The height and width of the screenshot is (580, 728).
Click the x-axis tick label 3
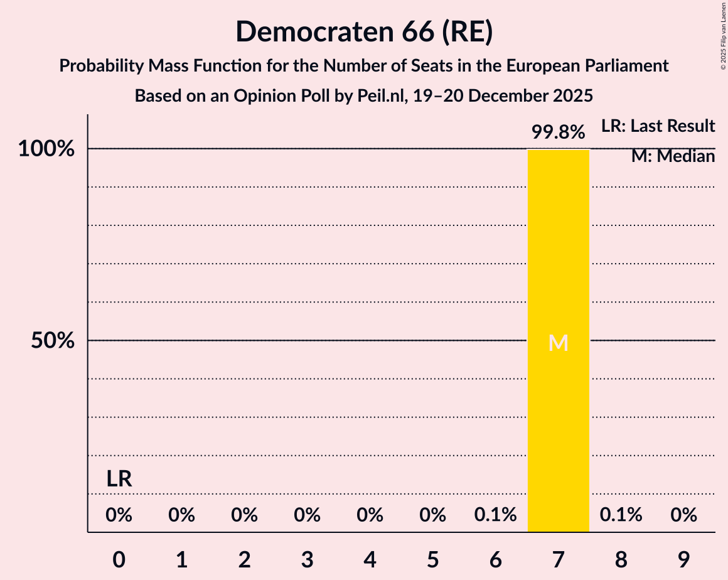pyautogui.click(x=307, y=560)
